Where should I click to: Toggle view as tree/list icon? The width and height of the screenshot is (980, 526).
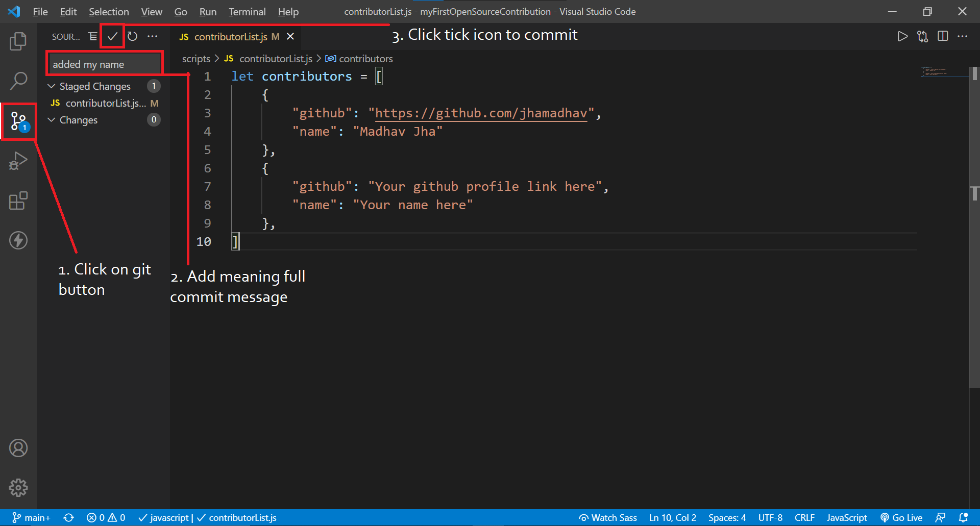tap(92, 36)
